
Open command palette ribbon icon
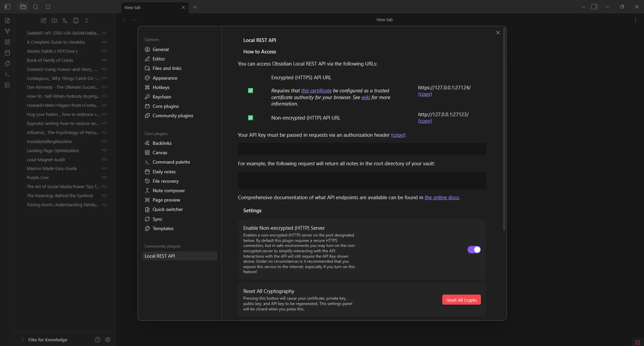pos(7,74)
